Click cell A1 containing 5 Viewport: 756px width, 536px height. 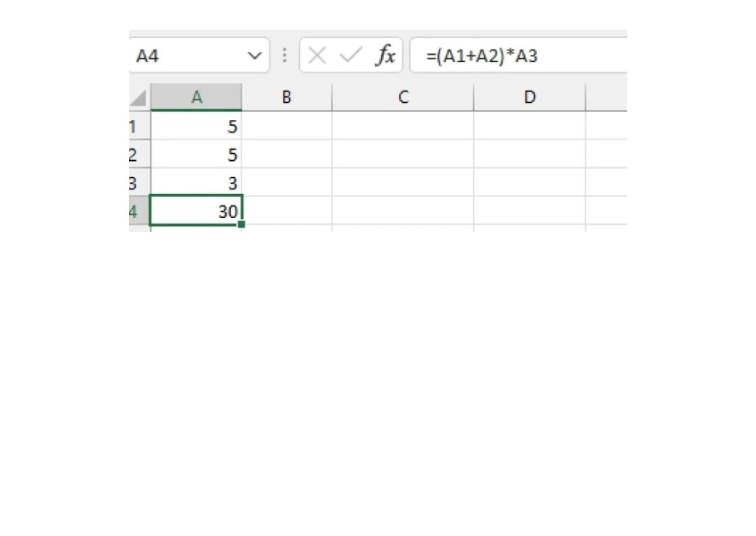click(x=196, y=126)
